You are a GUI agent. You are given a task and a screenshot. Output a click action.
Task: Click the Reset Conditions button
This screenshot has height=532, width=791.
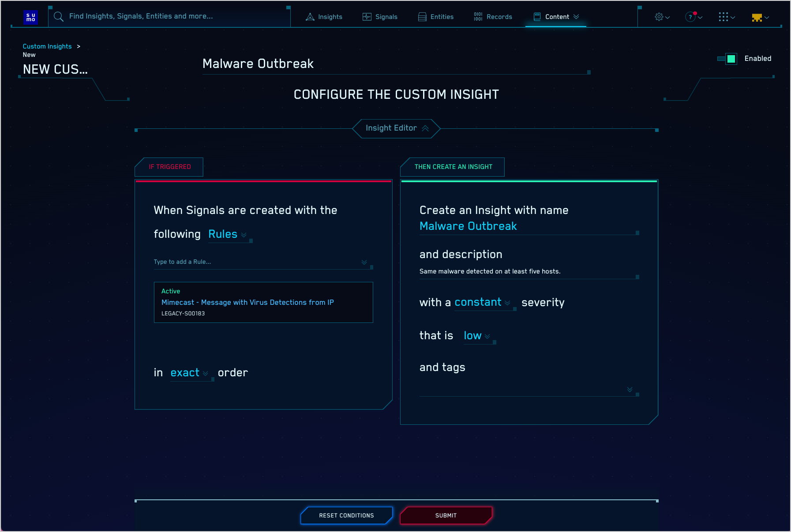(x=346, y=515)
